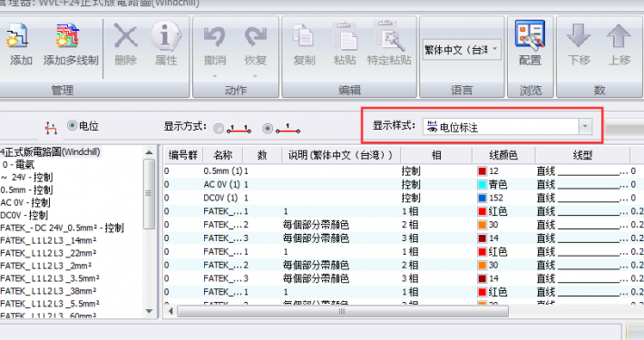Click the 线颜色 column header
Image resolution: width=644 pixels, height=340 pixels.
[503, 155]
